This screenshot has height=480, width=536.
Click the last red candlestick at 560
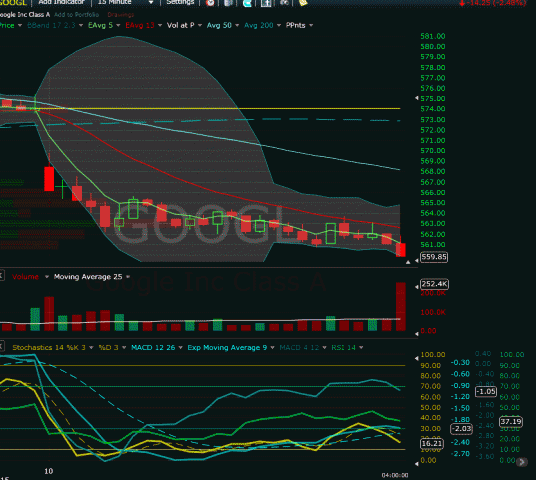click(x=401, y=250)
